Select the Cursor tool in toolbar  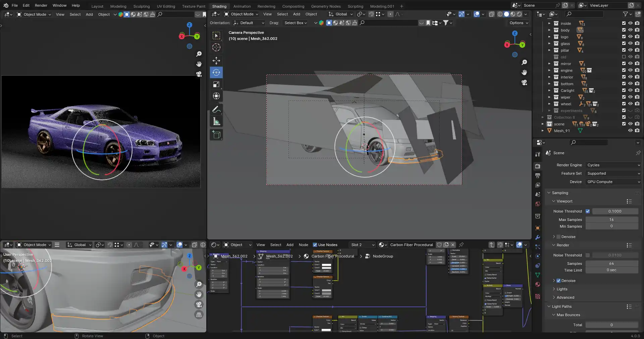(x=216, y=47)
